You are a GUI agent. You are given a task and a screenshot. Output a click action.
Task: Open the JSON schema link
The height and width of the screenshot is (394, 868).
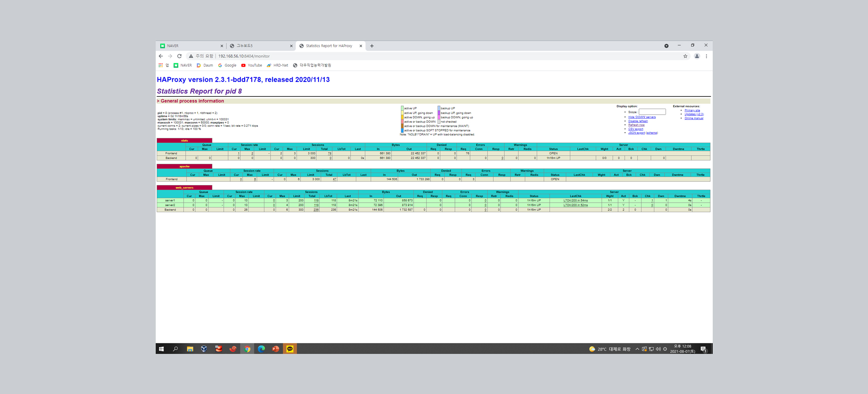(x=652, y=133)
